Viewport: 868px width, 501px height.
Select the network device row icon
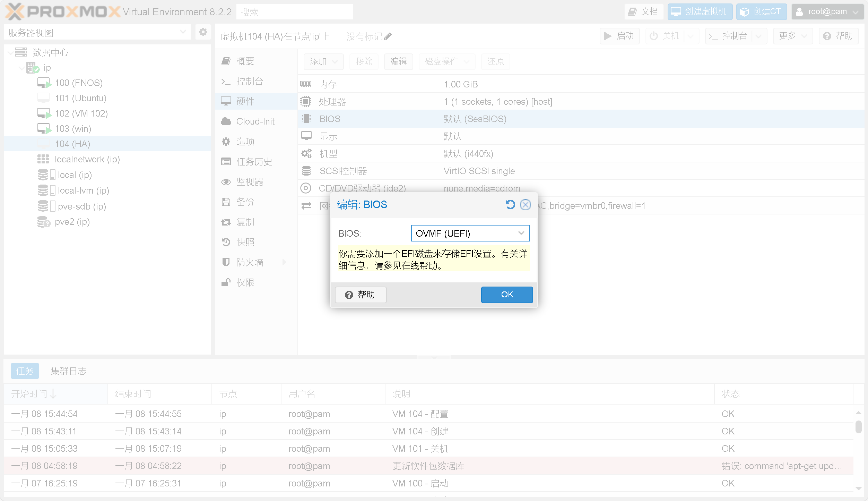tap(306, 206)
